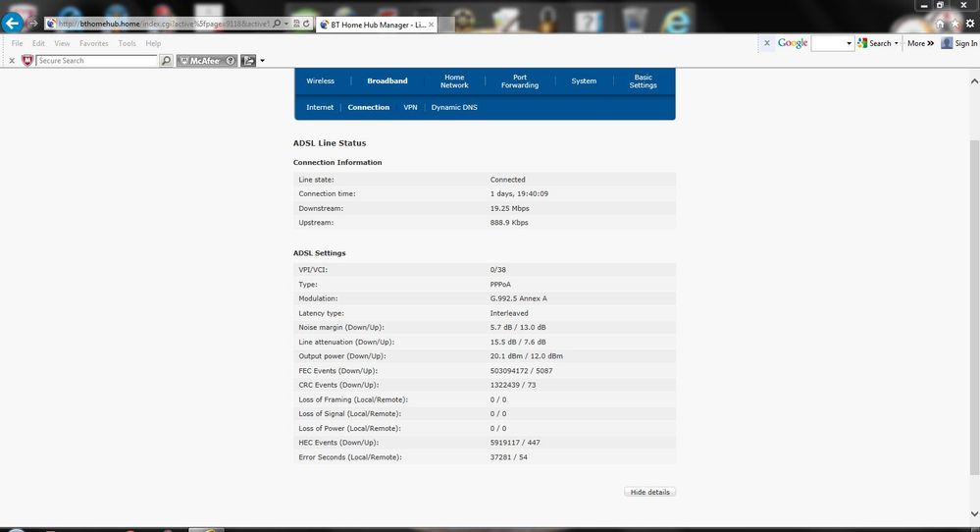The width and height of the screenshot is (980, 532).
Task: Open the Basic Settings tab
Action: (644, 81)
